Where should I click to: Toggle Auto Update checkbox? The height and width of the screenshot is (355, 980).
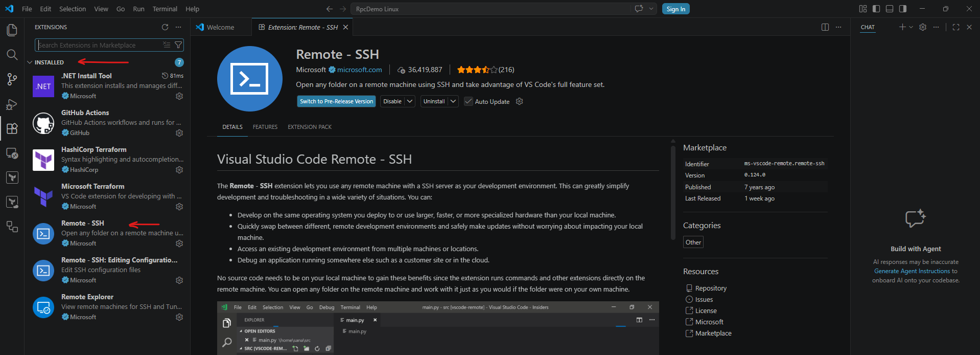click(469, 101)
